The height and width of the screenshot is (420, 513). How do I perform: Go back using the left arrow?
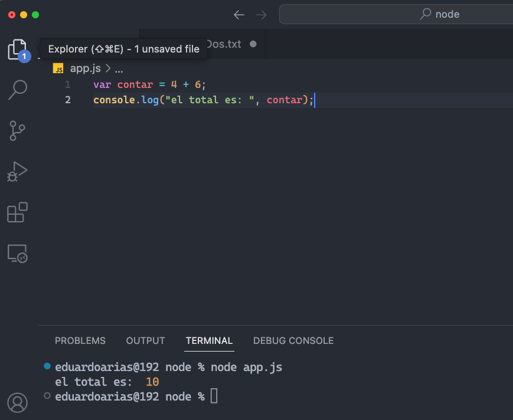pyautogui.click(x=239, y=15)
